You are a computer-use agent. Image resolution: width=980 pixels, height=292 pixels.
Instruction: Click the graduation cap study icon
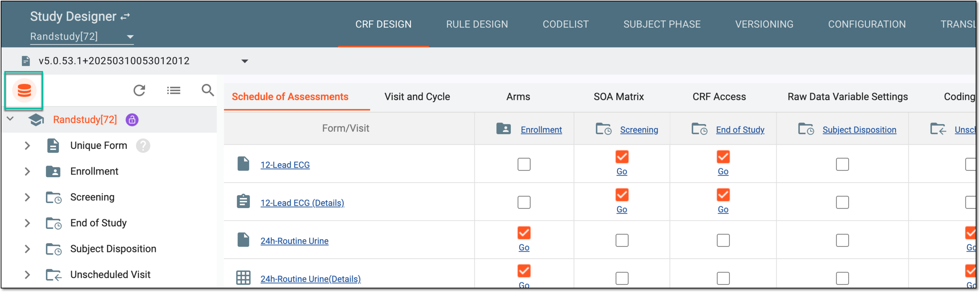pos(36,120)
